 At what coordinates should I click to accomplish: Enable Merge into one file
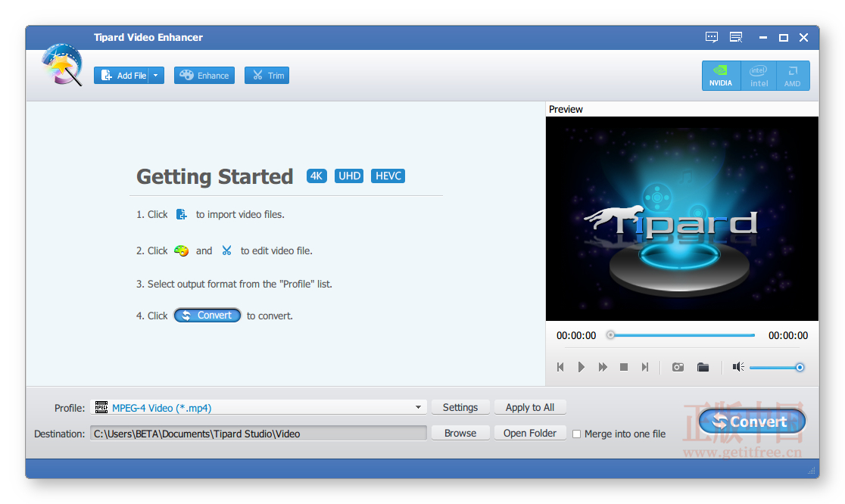577,434
